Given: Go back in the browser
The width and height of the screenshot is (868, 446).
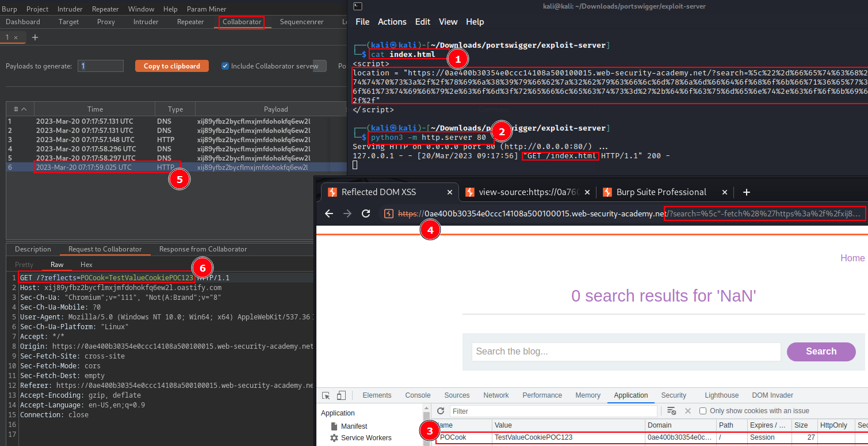Looking at the screenshot, I should (329, 214).
